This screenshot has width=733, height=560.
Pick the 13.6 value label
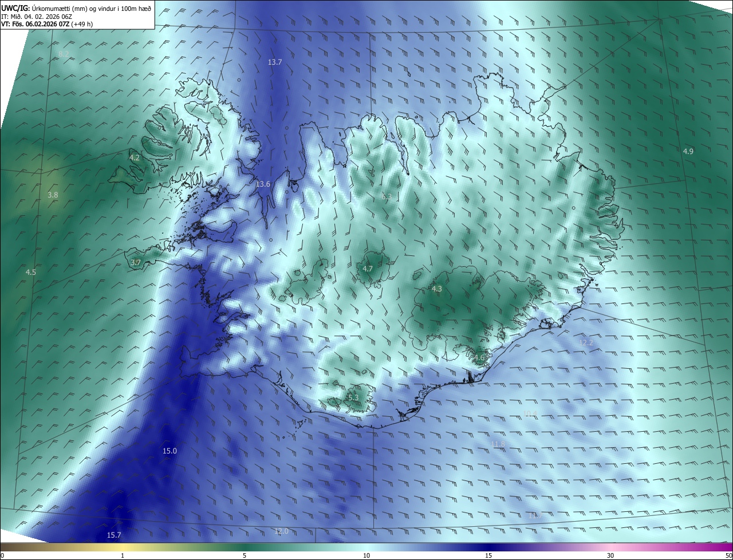coord(263,184)
